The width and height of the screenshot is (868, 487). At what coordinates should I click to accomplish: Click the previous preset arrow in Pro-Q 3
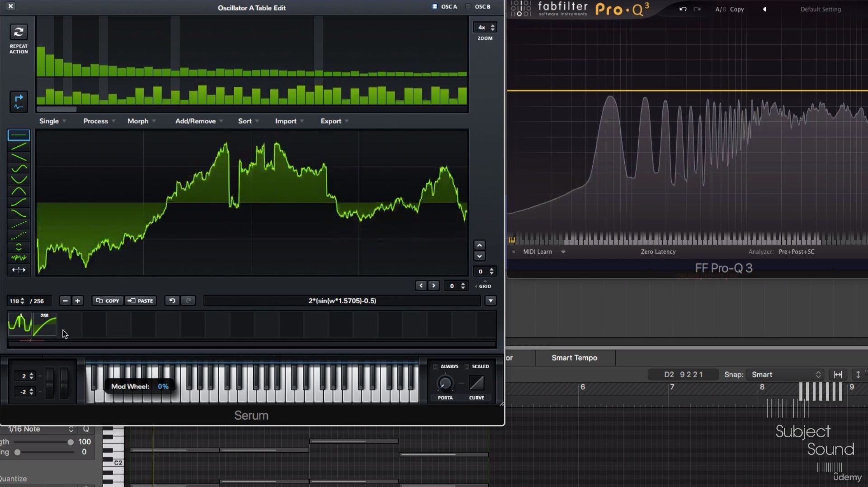[764, 9]
